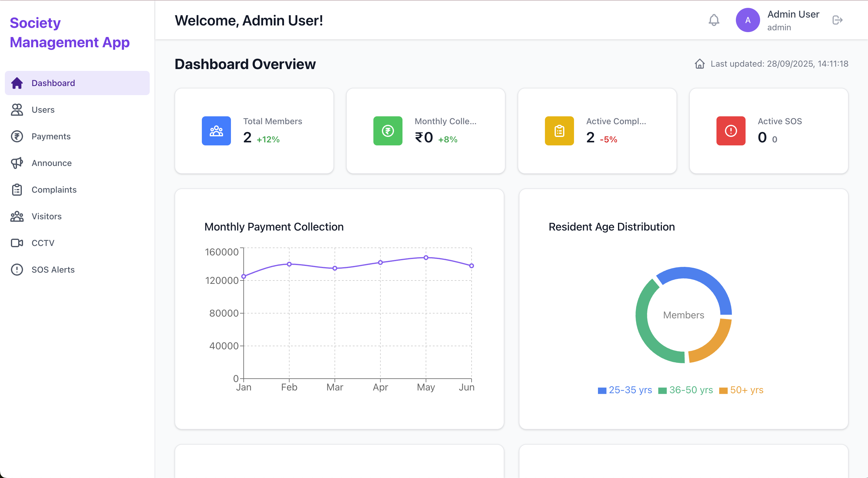The image size is (868, 478).
Task: Click the home icon beside Last updated
Action: click(x=699, y=64)
